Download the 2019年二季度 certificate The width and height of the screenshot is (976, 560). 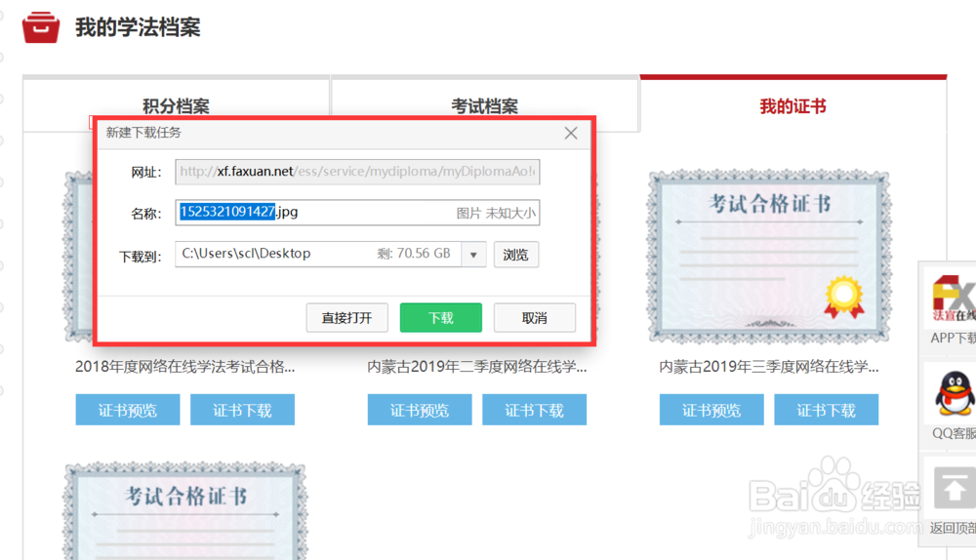(x=534, y=410)
